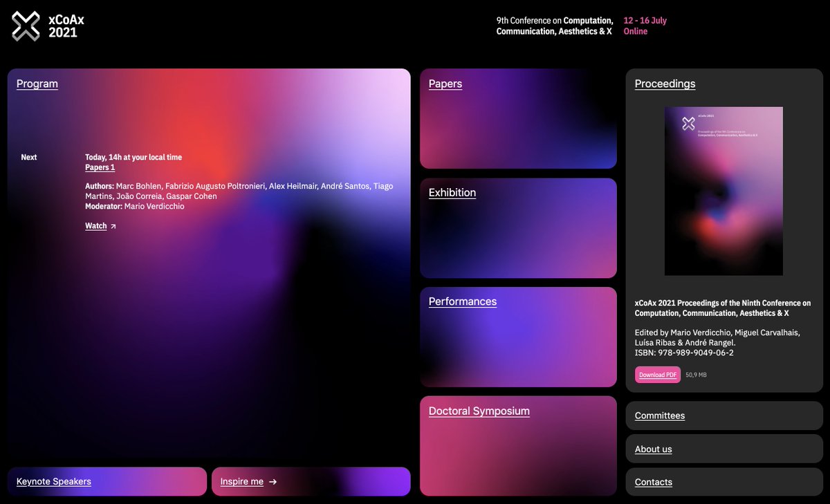The width and height of the screenshot is (830, 504).
Task: Click the 'Online' text in header
Action: tap(636, 31)
